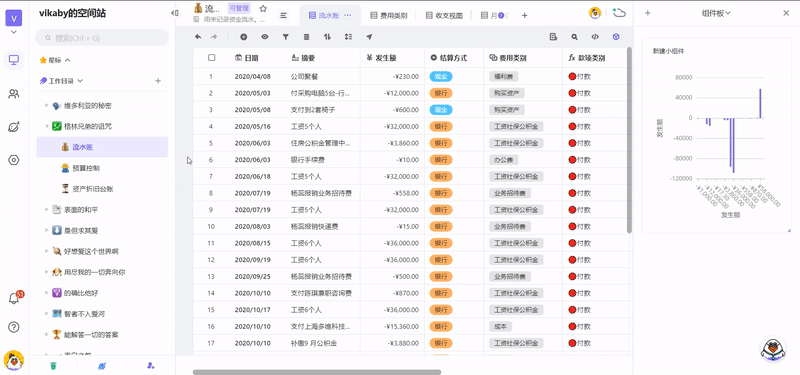
Task: Click the vertical scrollbar of the grid
Action: (629, 140)
